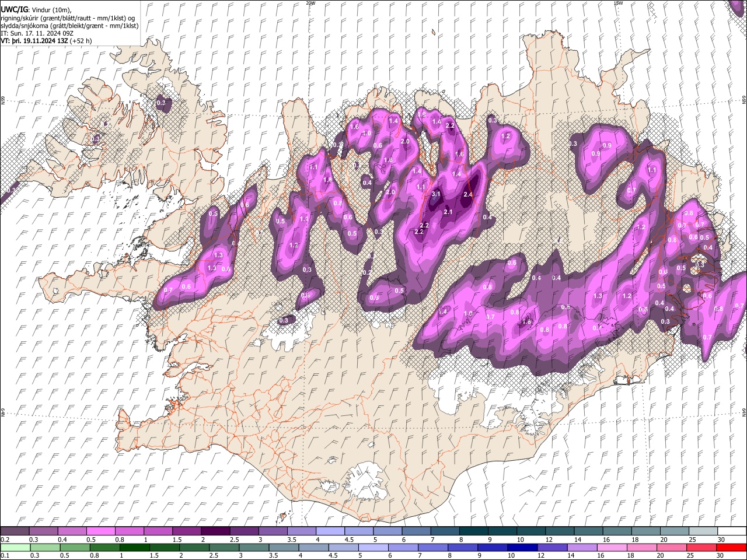The height and width of the screenshot is (560, 747).
Task: Click the dark green swatch labeled 1 in lower legend
Action: pos(134,547)
